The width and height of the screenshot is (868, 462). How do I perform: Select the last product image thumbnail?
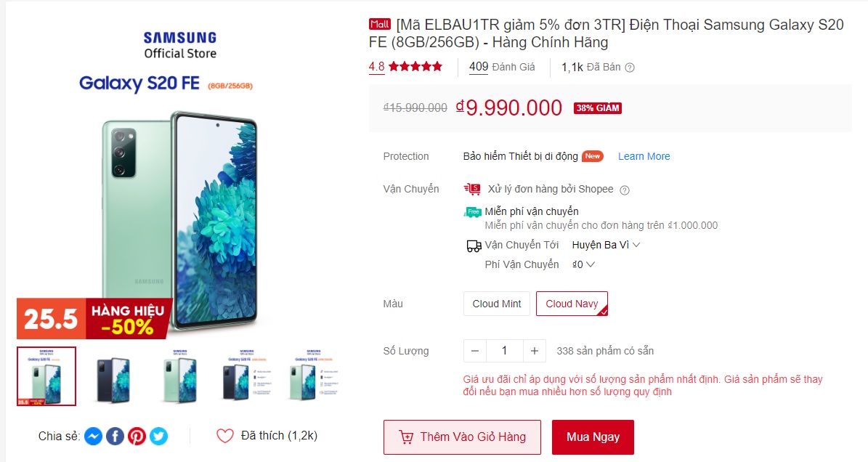[x=313, y=376]
